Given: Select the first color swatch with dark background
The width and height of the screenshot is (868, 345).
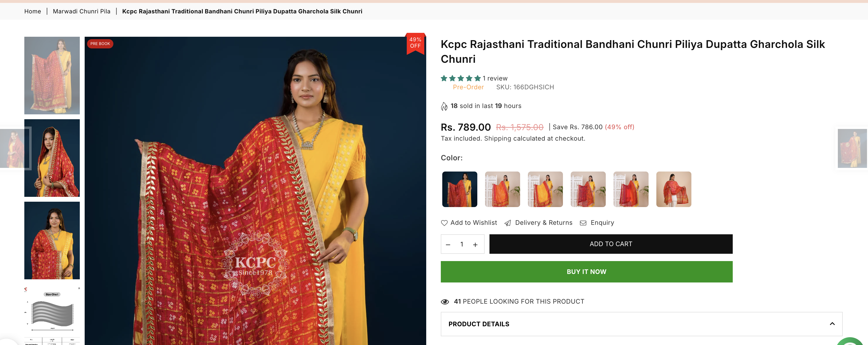Looking at the screenshot, I should [x=460, y=189].
